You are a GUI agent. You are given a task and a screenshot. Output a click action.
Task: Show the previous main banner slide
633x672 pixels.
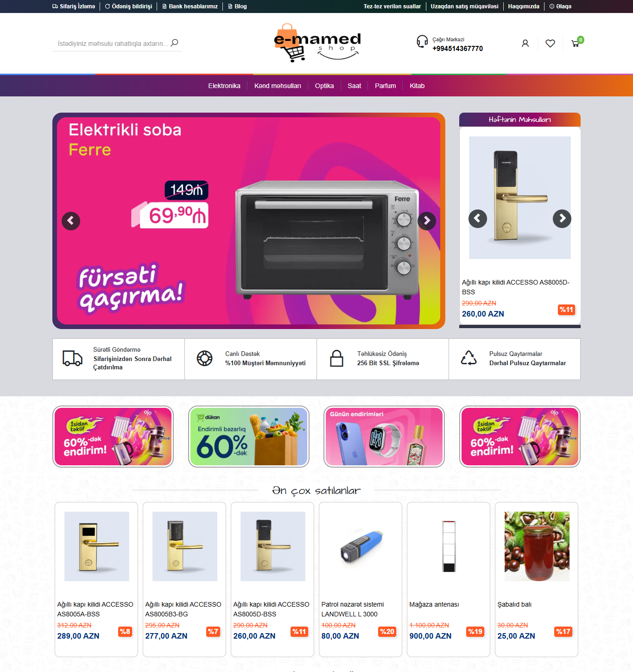tap(71, 221)
